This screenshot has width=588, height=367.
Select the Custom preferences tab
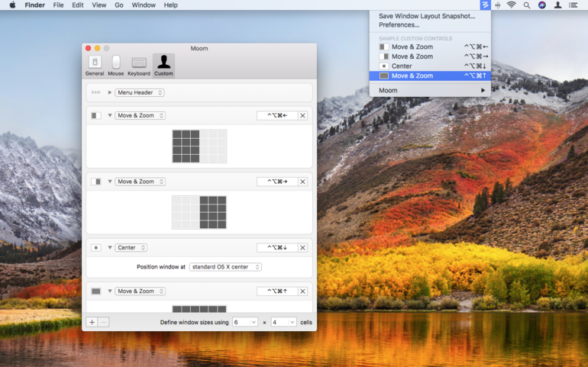click(163, 66)
